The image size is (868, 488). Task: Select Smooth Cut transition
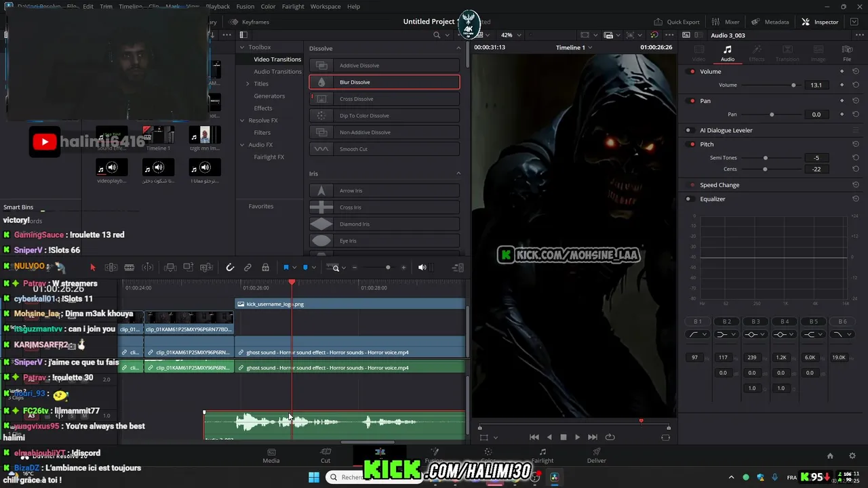click(384, 149)
